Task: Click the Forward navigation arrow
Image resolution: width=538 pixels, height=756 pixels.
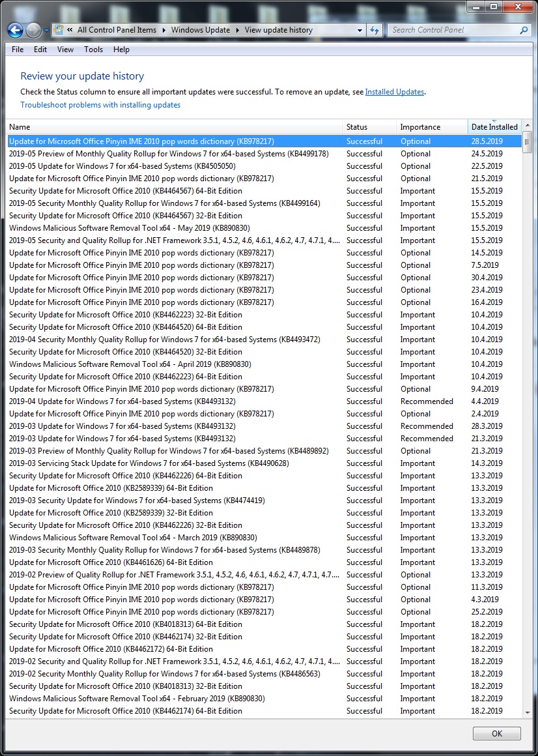Action: tap(33, 31)
